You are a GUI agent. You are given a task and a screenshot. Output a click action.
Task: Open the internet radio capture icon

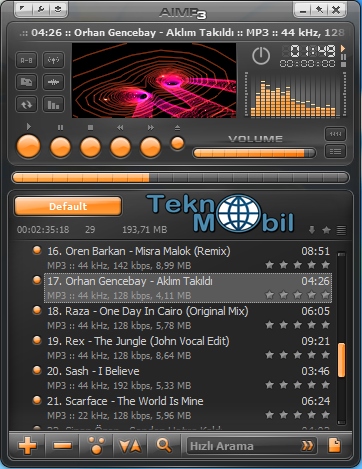coord(53,61)
